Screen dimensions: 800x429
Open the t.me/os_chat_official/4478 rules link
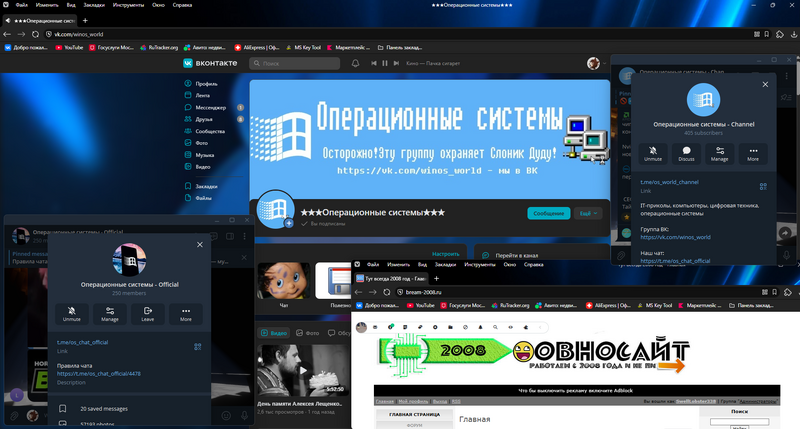(x=98, y=373)
